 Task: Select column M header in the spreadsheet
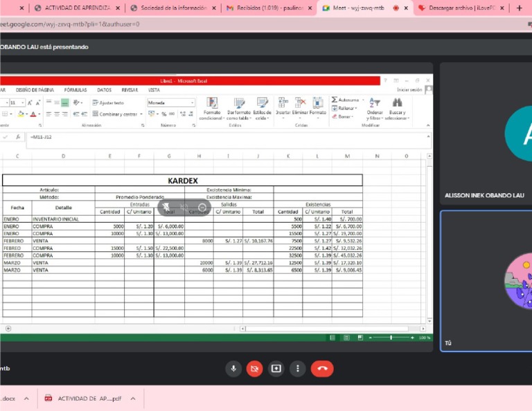(347, 156)
